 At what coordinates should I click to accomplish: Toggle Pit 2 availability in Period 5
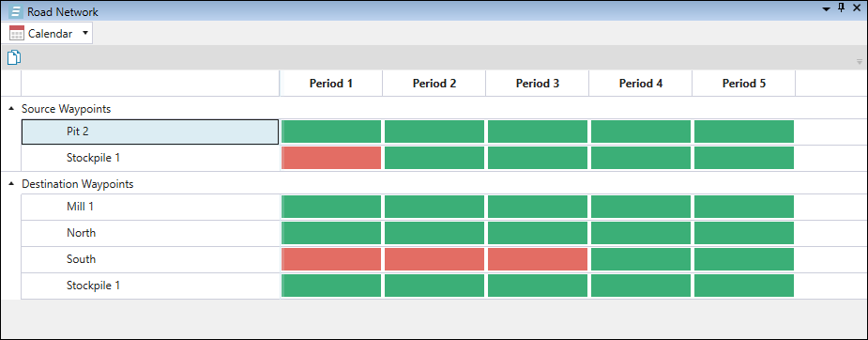(744, 131)
